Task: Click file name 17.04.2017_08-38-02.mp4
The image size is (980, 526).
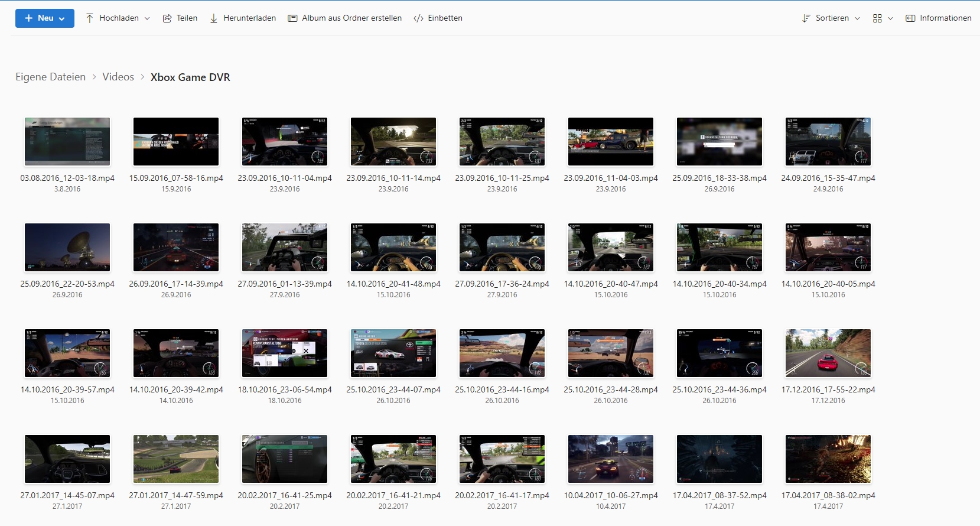Action: pos(828,495)
